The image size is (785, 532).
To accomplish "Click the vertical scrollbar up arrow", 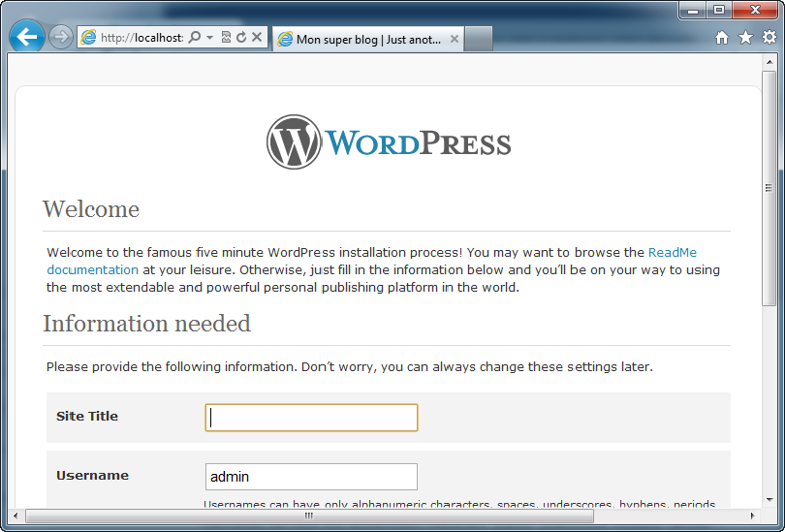I will [x=769, y=62].
